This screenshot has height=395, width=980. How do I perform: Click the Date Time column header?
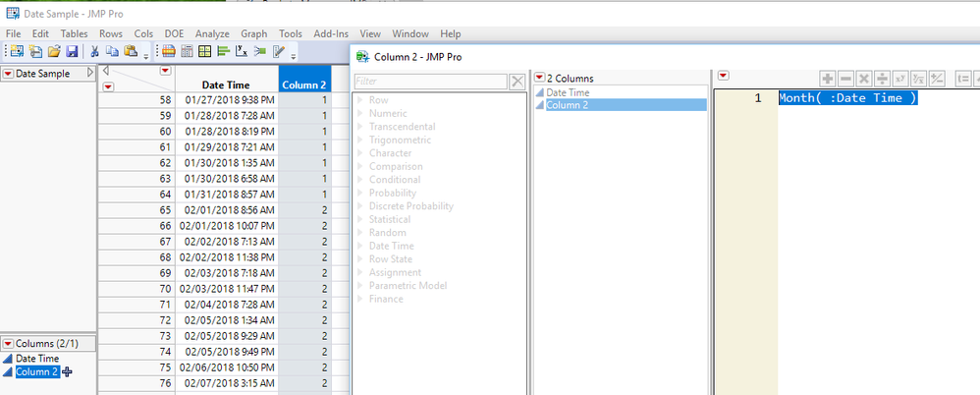tap(226, 85)
